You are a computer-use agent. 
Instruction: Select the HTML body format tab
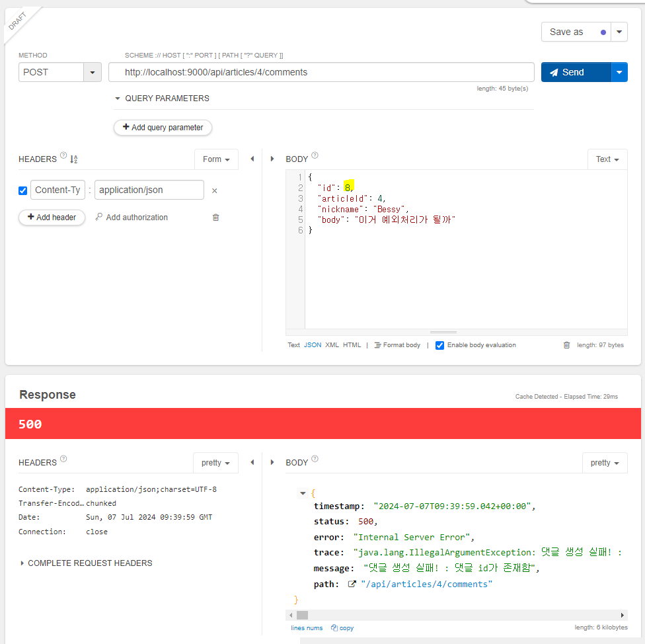point(352,345)
